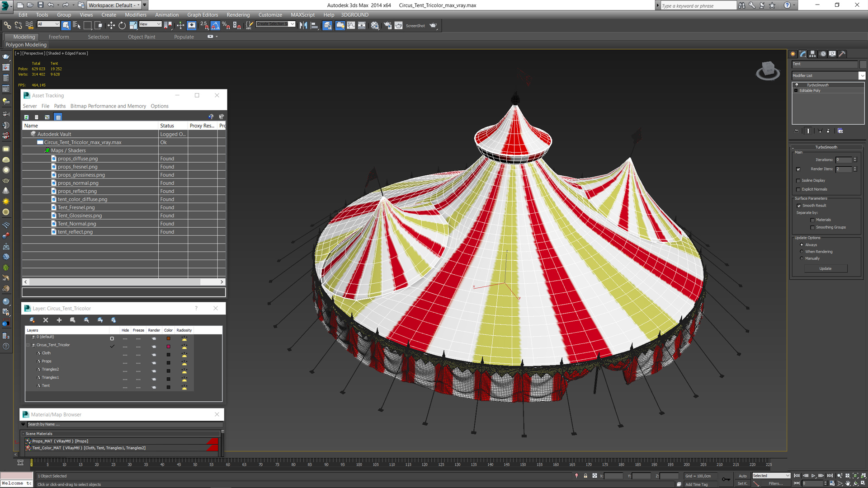The image size is (868, 488).
Task: Click the ViewCube in viewport
Action: [x=768, y=70]
